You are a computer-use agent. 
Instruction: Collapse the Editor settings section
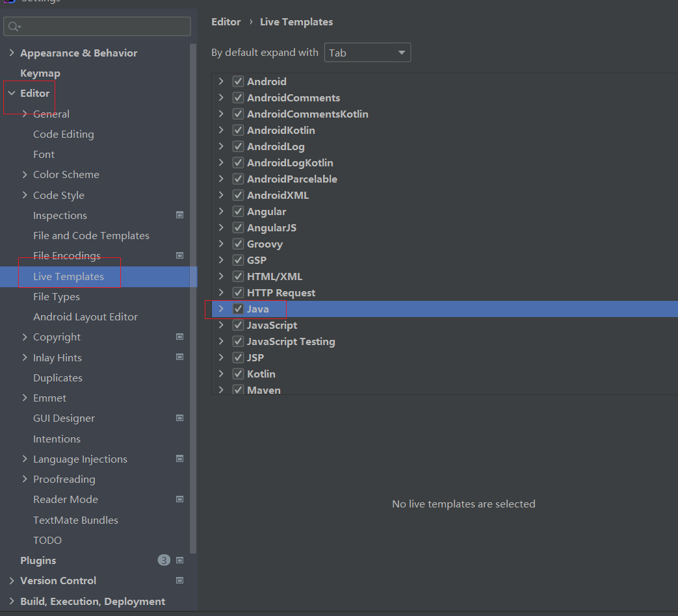[12, 94]
